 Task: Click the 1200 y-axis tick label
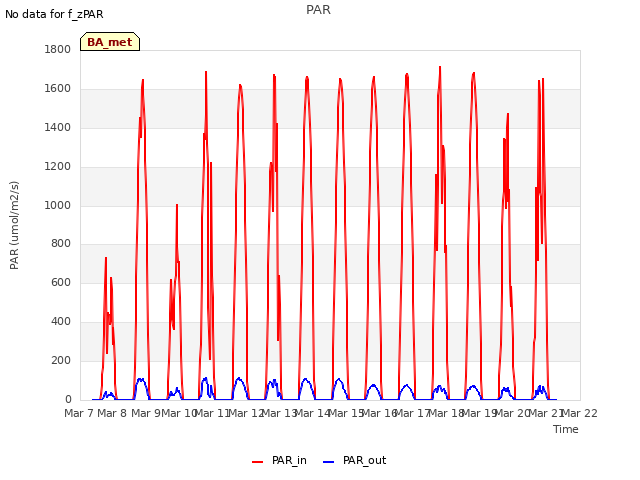[x=58, y=167]
